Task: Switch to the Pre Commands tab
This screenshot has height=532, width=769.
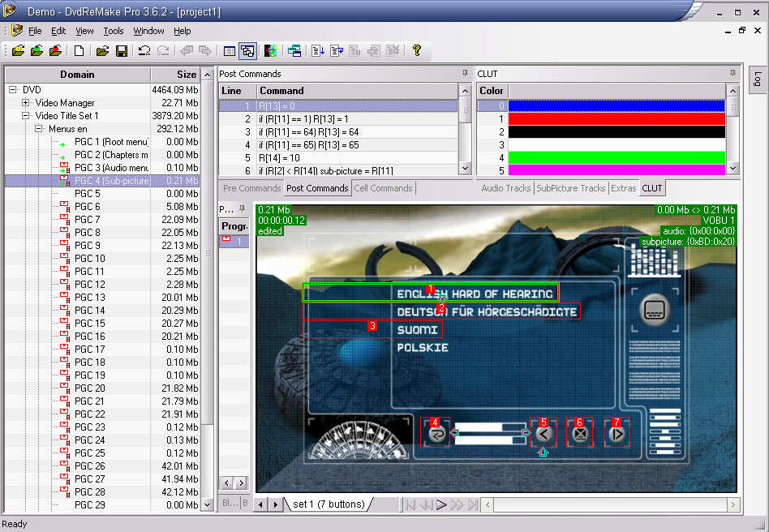Action: coord(251,188)
